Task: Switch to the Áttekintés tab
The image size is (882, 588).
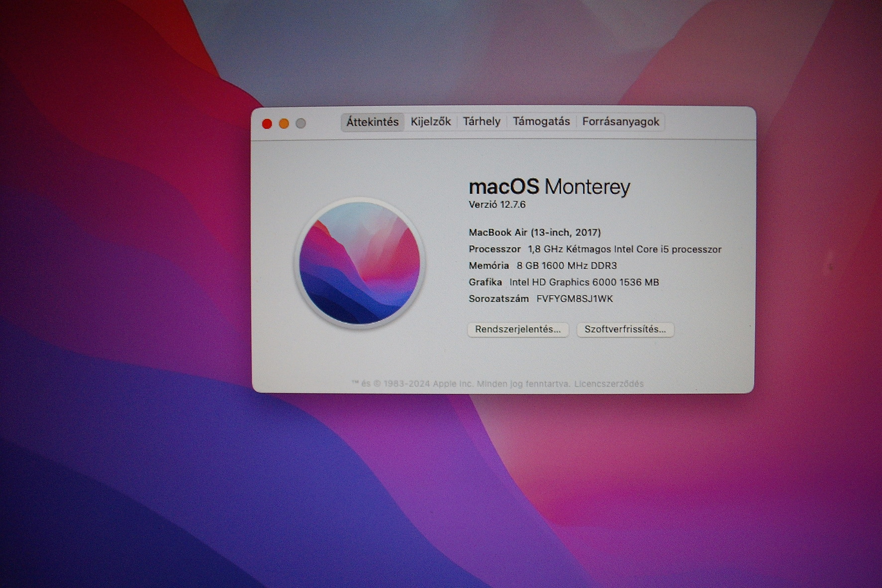Action: tap(372, 122)
